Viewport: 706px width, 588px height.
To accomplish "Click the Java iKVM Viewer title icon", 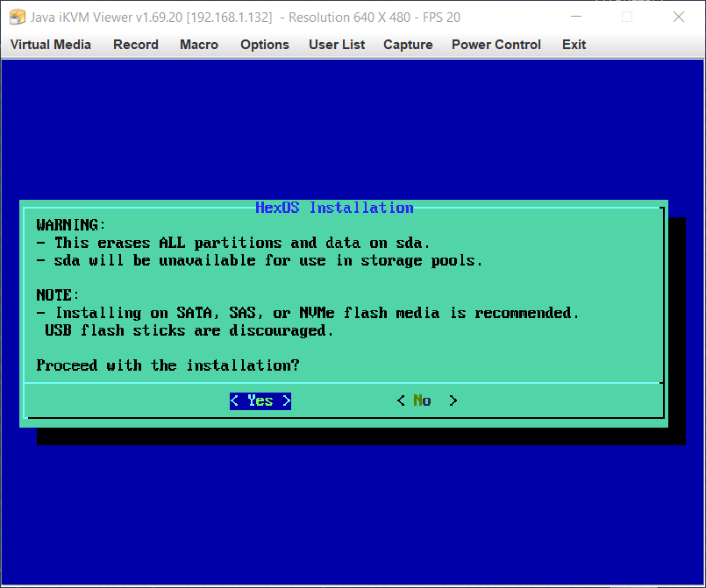I will [x=18, y=18].
